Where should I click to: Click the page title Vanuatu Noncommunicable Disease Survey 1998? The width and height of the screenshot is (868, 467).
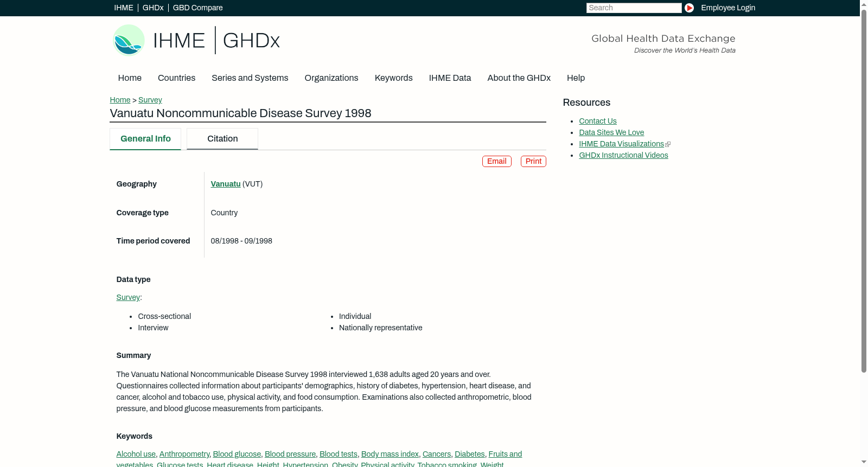pos(240,113)
